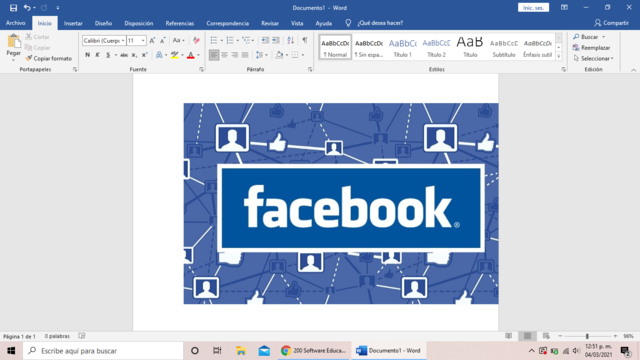The height and width of the screenshot is (360, 640).
Task: Open the ribbon display options icon
Action: click(564, 7)
